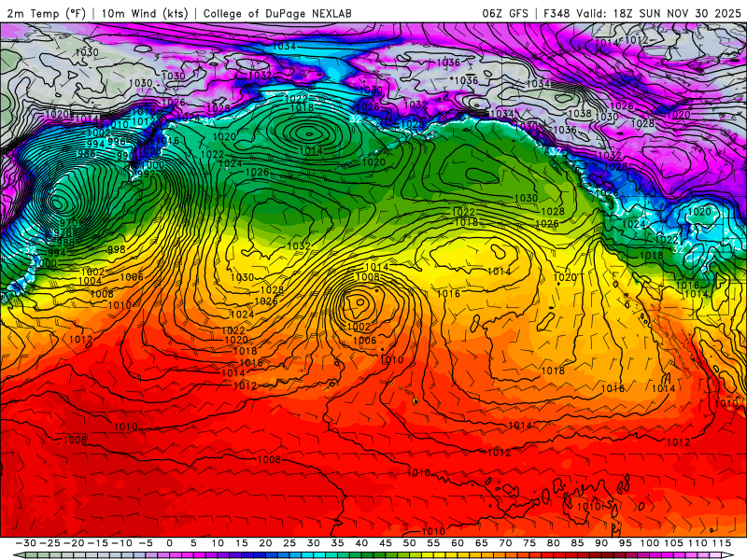Click the -10 temperature scale label
Screen dimensions: 747x560
click(x=121, y=543)
